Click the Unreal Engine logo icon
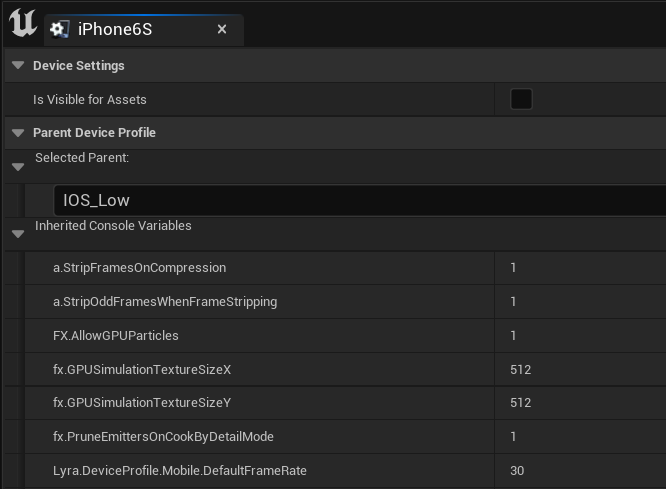This screenshot has height=489, width=666. 22,24
